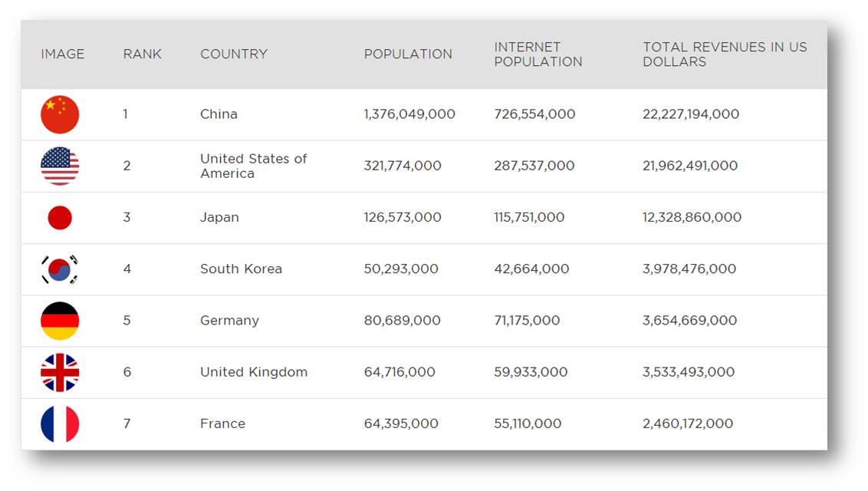This screenshot has height=491, width=868.
Task: Click the Japan flag icon
Action: click(60, 218)
